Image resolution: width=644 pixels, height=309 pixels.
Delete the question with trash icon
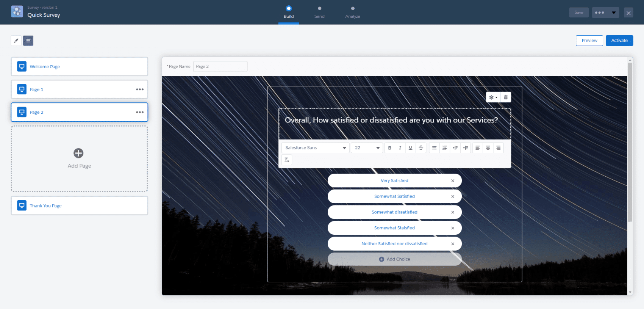(x=506, y=97)
